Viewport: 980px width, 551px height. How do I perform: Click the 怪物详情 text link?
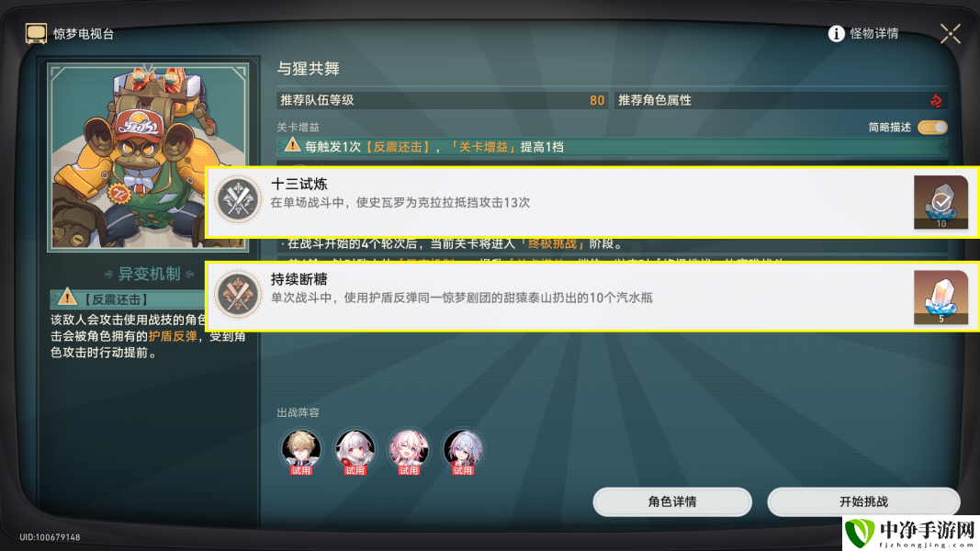coord(873,34)
